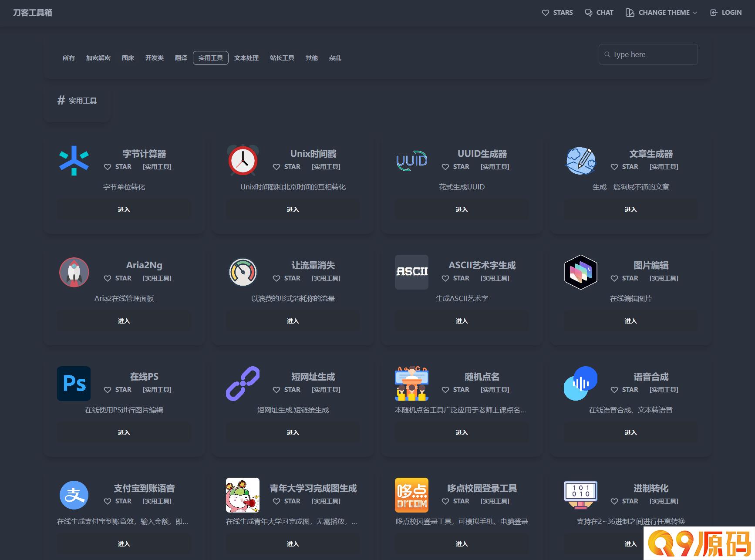Click the 青年大学习 cartoon megaphone icon
Screen dimensions: 755x560
[x=243, y=495]
